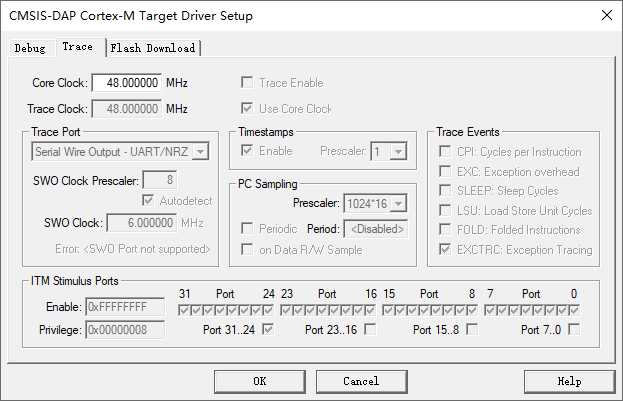
Task: Click the ITM Privilege 0x00000008 field
Action: [x=125, y=330]
